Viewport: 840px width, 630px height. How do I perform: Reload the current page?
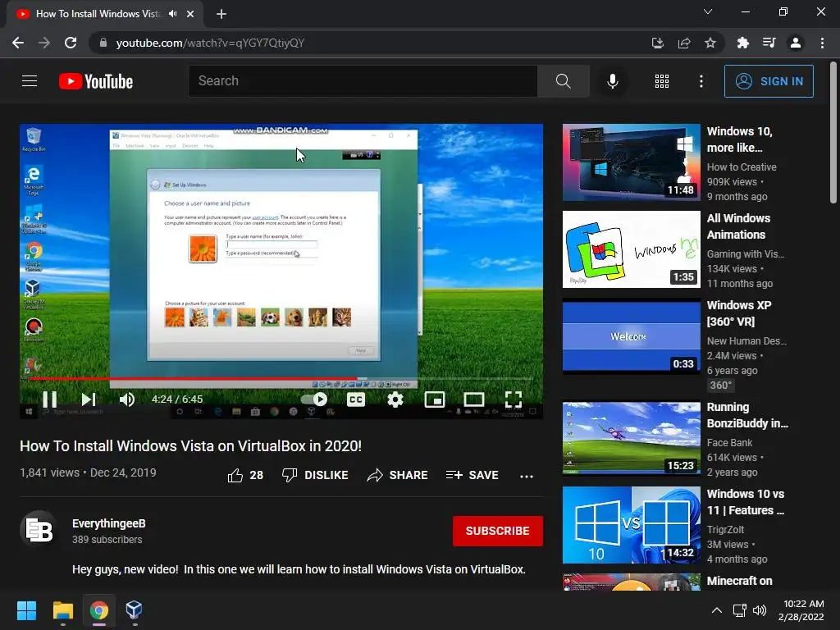click(71, 43)
